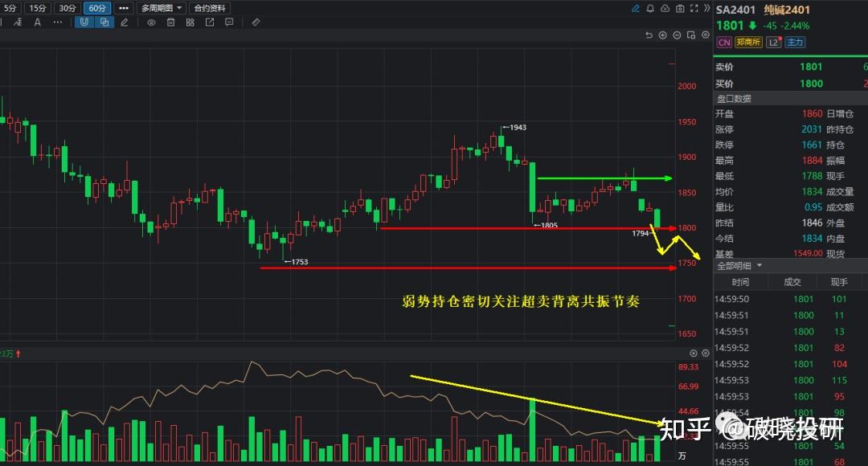The height and width of the screenshot is (466, 868).
Task: Click the 主力 contract button
Action: point(794,42)
